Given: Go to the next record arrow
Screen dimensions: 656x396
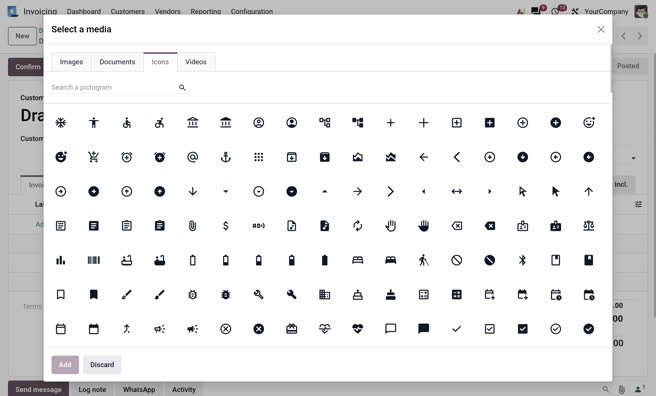Looking at the screenshot, I should 640,36.
